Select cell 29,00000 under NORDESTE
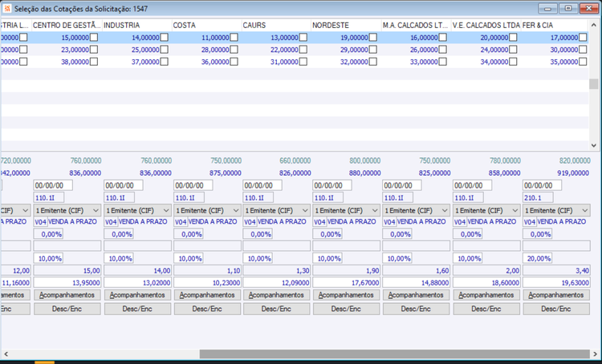Image resolution: width=602 pixels, height=364 pixels. pyautogui.click(x=354, y=50)
